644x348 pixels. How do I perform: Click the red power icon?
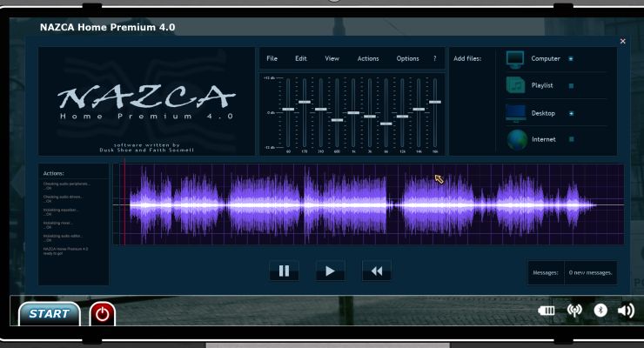103,314
